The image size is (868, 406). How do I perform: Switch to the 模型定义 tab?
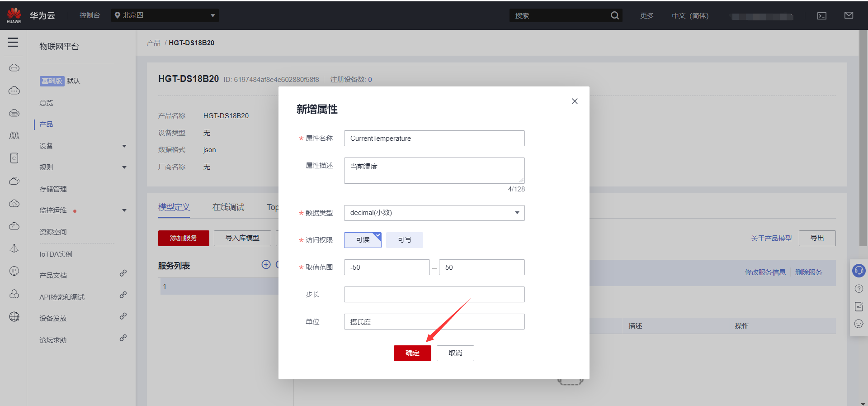tap(174, 207)
